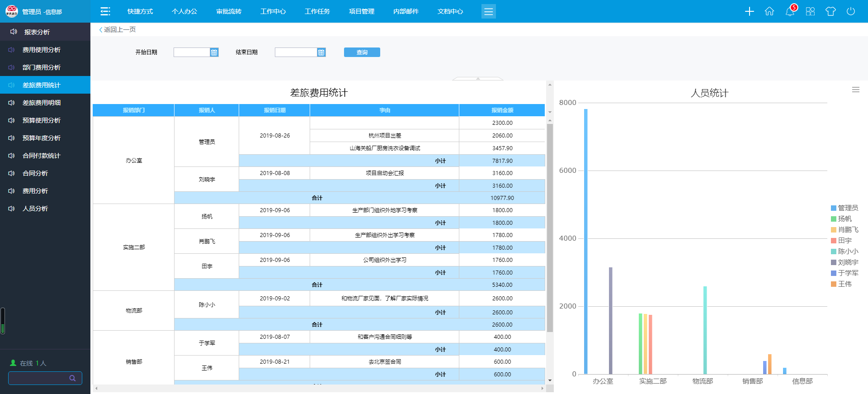Expand the more-menus hamburger in top navigation
Screen dimensions: 868x394
488,11
